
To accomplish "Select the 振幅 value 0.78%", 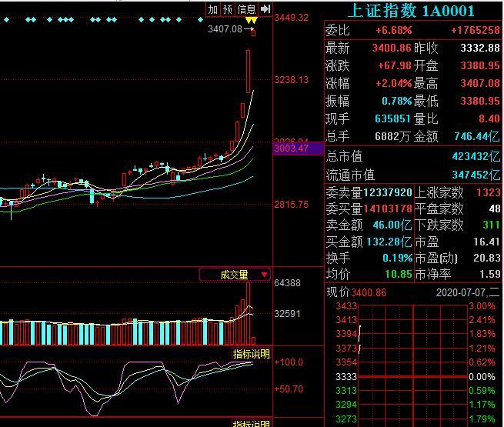I will point(396,101).
